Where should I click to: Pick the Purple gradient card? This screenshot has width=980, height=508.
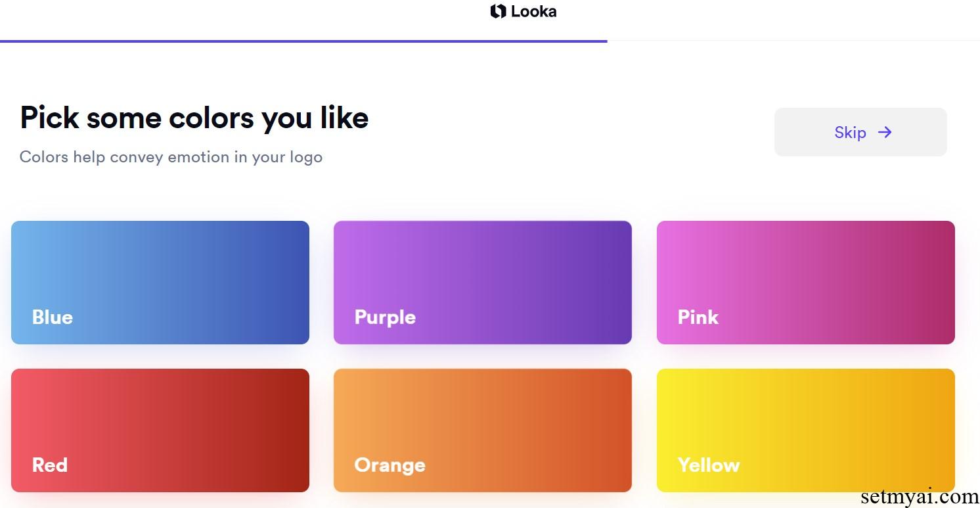[x=483, y=283]
